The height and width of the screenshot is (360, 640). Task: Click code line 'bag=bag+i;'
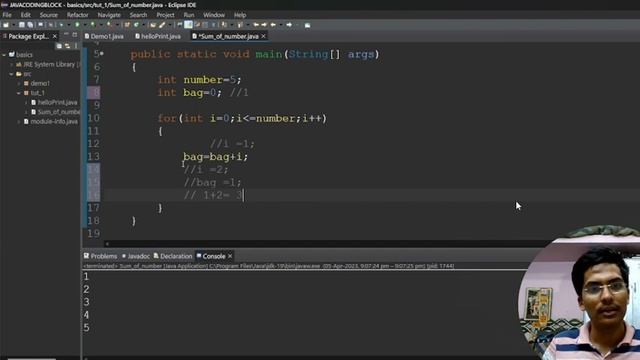(x=215, y=157)
